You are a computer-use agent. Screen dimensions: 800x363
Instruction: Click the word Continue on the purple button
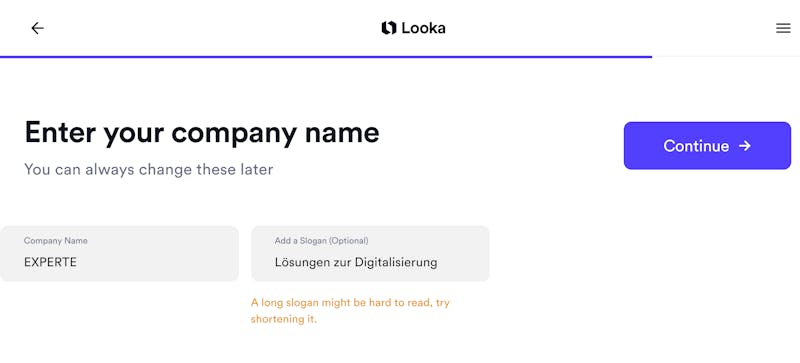click(696, 146)
